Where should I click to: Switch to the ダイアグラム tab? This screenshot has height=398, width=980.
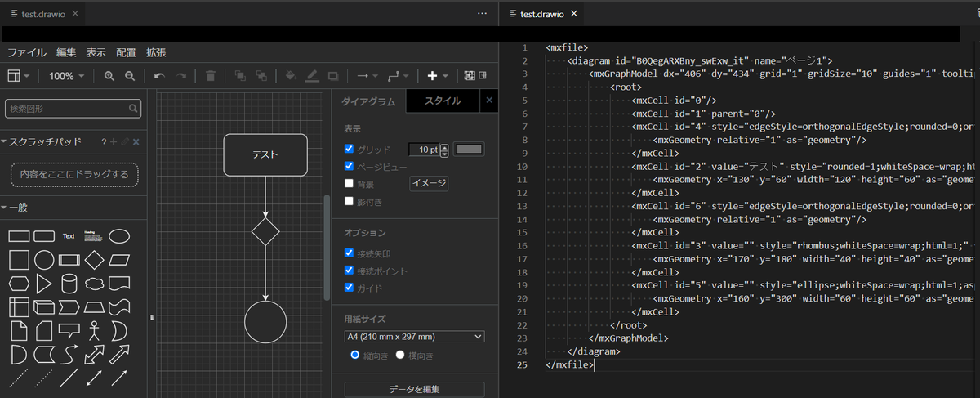368,101
